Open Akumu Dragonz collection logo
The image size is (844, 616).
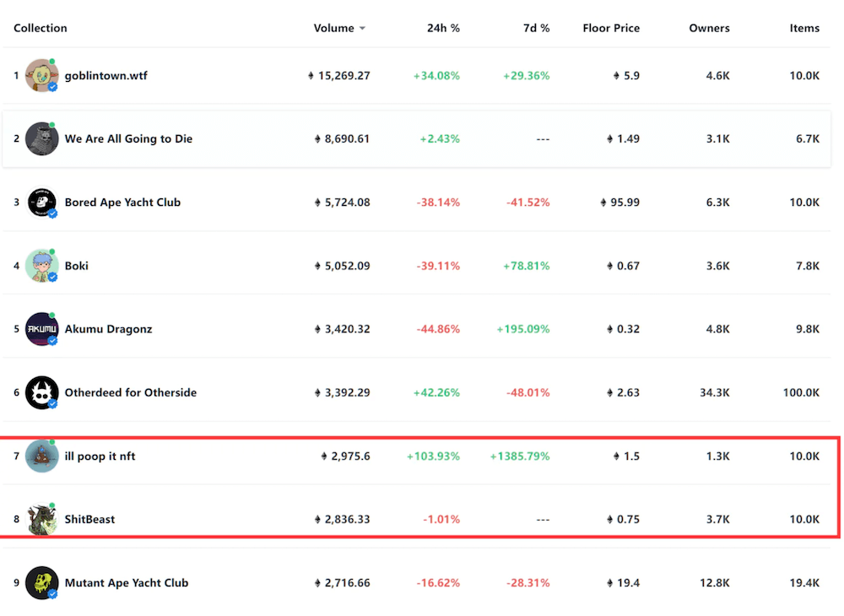42,329
